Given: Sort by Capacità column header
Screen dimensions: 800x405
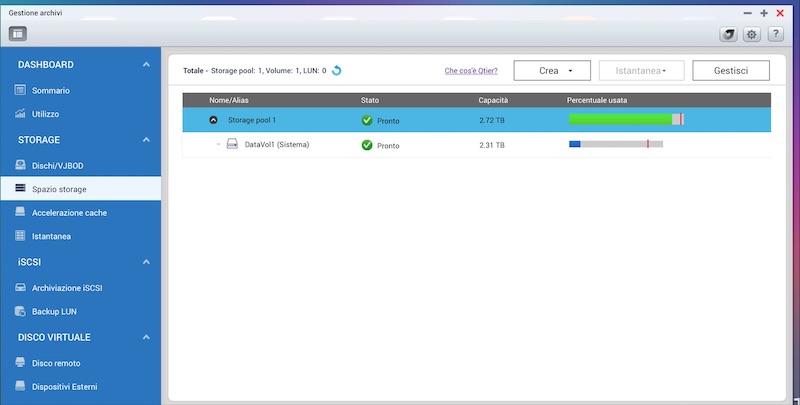Looking at the screenshot, I should (x=494, y=101).
